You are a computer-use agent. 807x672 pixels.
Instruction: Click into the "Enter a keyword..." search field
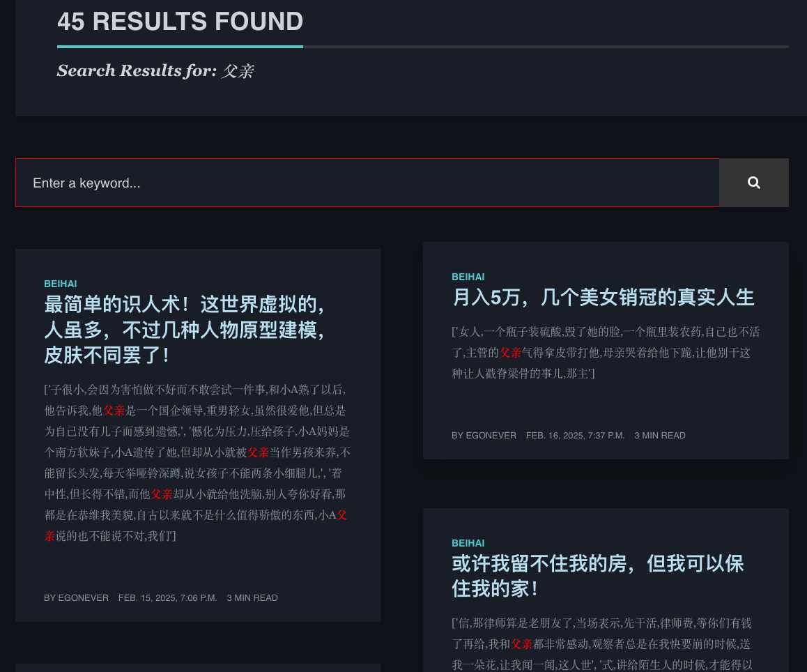pos(279,183)
